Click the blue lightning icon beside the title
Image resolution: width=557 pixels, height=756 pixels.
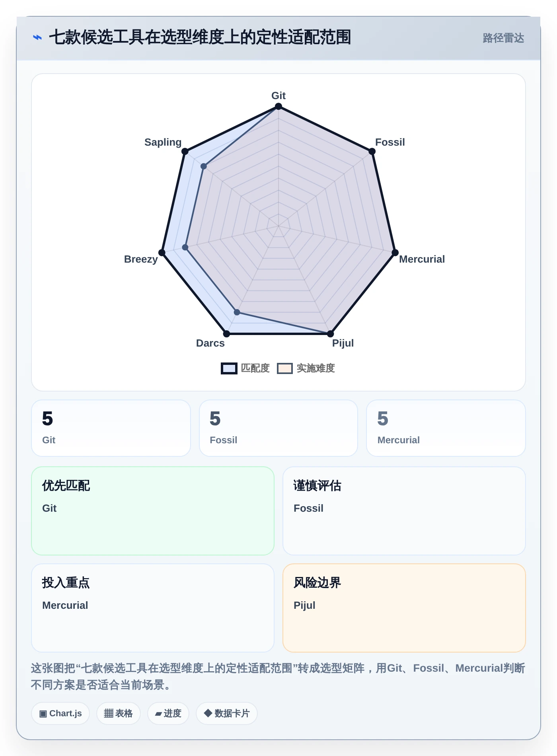pyautogui.click(x=37, y=37)
